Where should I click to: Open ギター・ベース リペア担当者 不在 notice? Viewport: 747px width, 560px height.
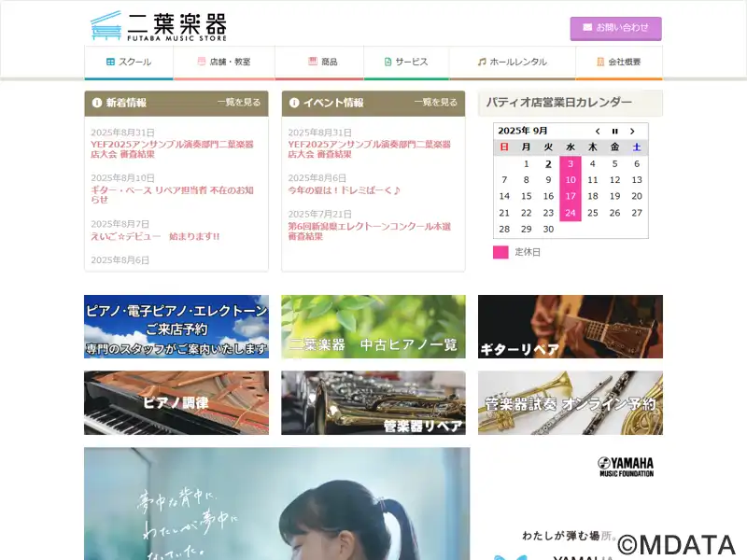[172, 195]
